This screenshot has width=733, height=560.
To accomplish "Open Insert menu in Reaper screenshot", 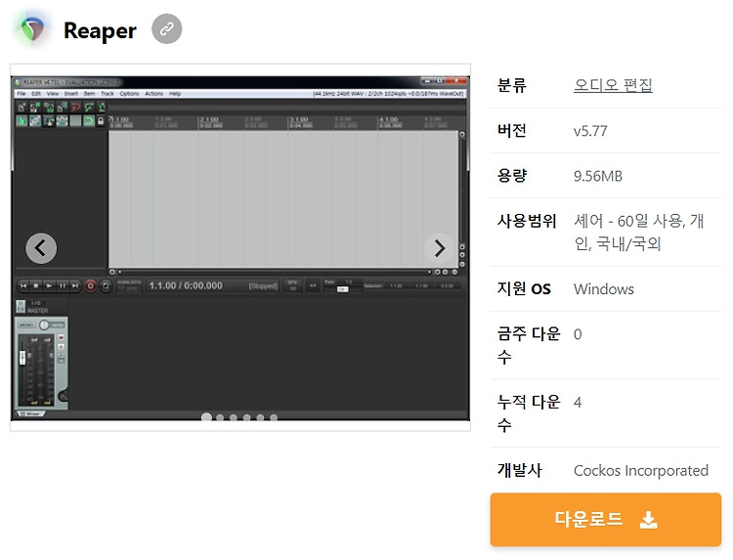I will (71, 94).
